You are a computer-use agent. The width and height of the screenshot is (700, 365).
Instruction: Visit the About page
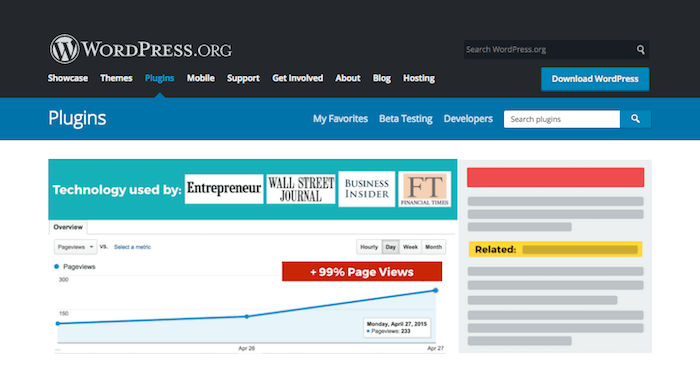pos(348,78)
